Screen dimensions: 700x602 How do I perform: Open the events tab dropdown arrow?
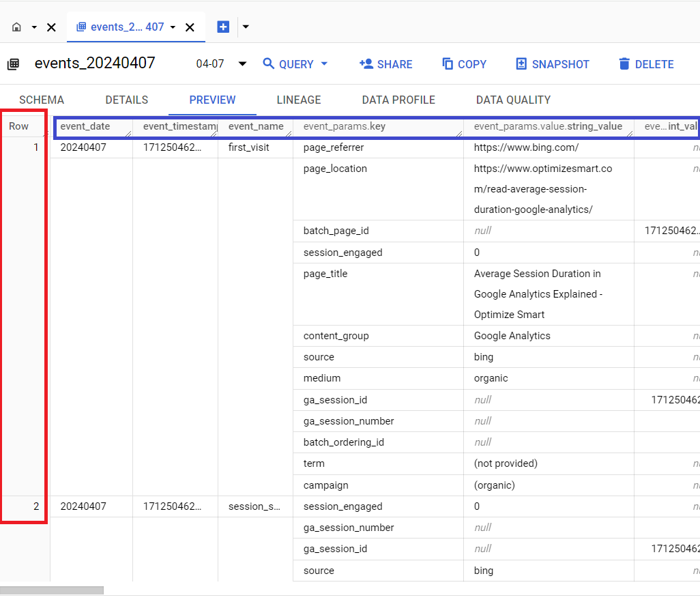(173, 27)
